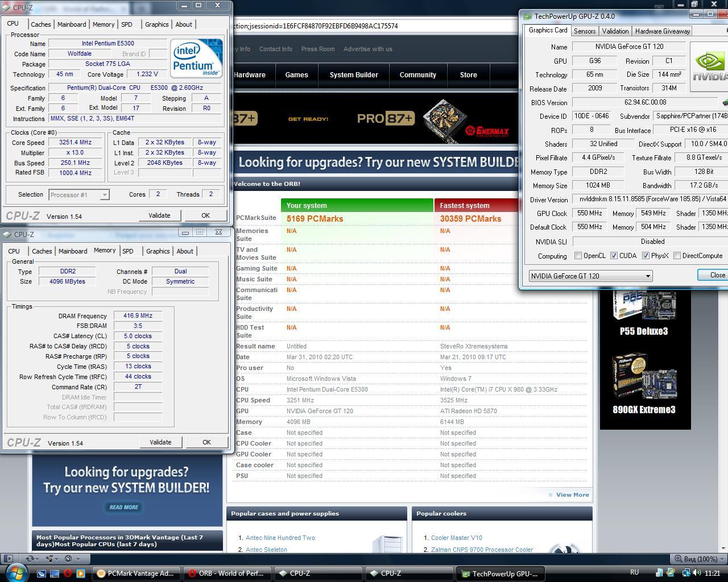Image resolution: width=728 pixels, height=582 pixels.
Task: Click the Intel Pentium inside logo
Action: coord(196,59)
